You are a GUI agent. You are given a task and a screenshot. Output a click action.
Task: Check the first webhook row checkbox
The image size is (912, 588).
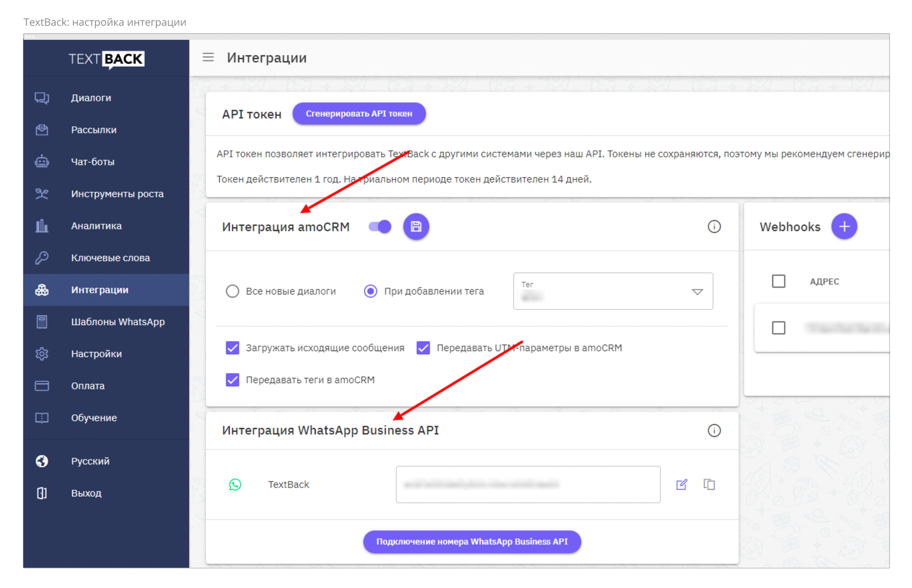pos(778,328)
